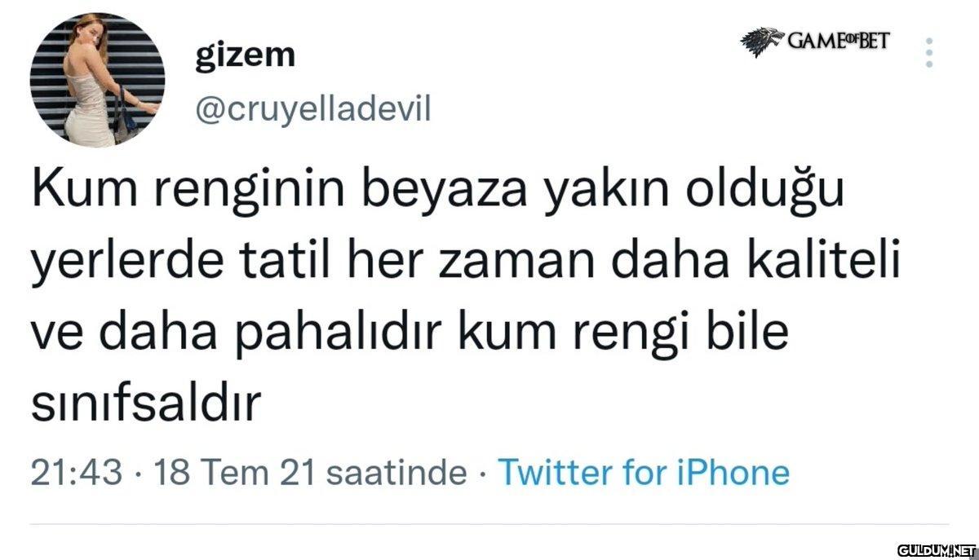Open the @cruyelladevil handle
Viewport: 979px width, 560px height.
click(x=313, y=107)
